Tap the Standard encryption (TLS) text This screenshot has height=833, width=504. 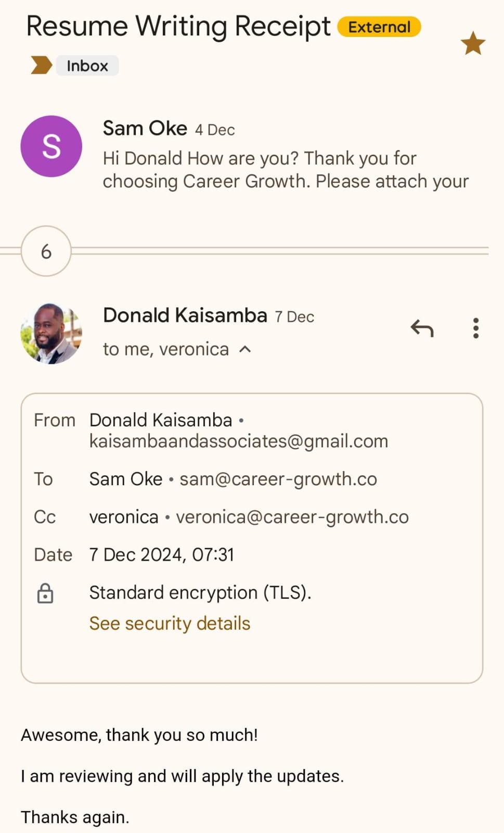click(200, 592)
